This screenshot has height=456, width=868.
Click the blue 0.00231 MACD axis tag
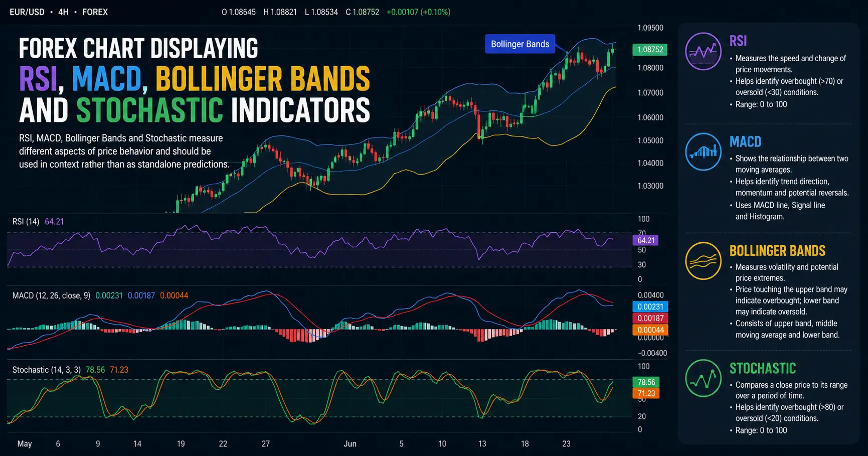click(650, 307)
